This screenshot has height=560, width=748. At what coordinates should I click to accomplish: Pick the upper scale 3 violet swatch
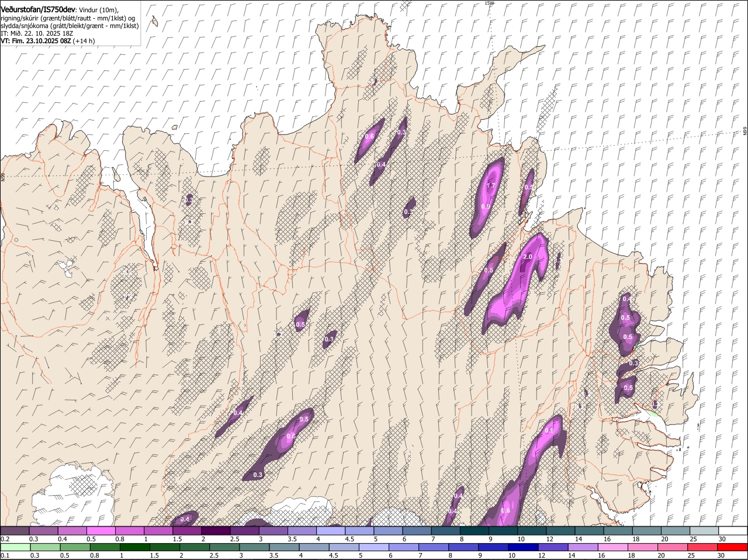click(273, 531)
